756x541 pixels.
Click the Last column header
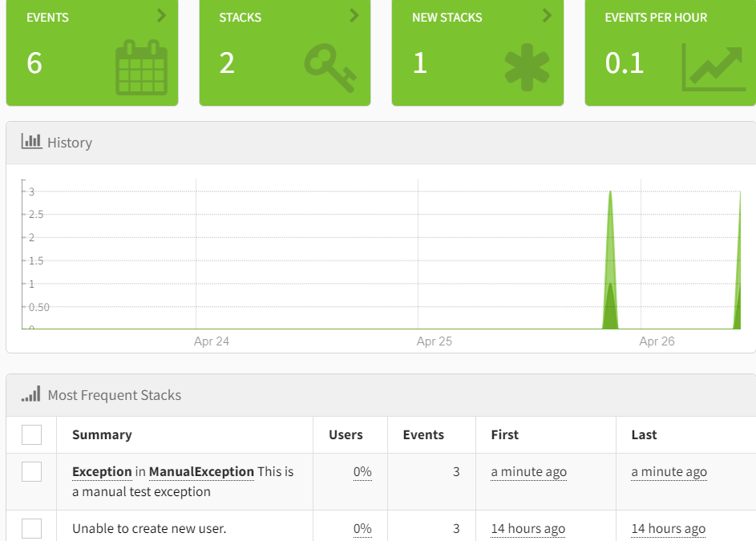(644, 434)
